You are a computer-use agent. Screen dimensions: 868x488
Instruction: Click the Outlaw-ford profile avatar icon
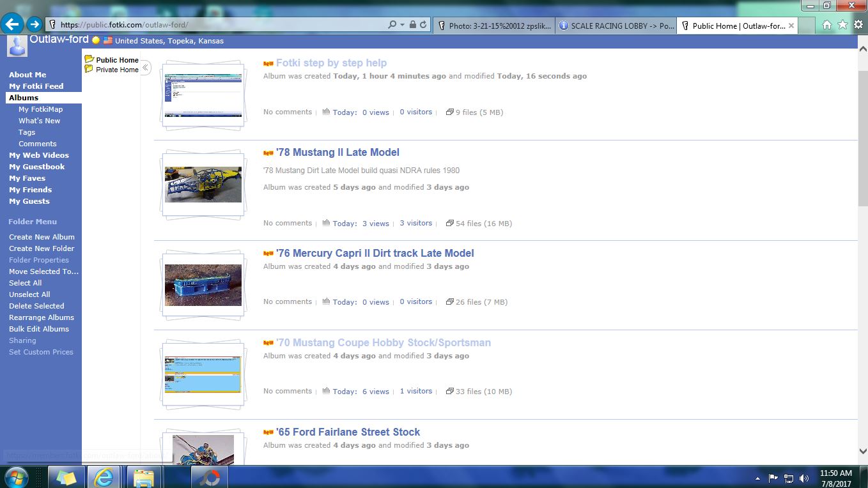(x=17, y=45)
